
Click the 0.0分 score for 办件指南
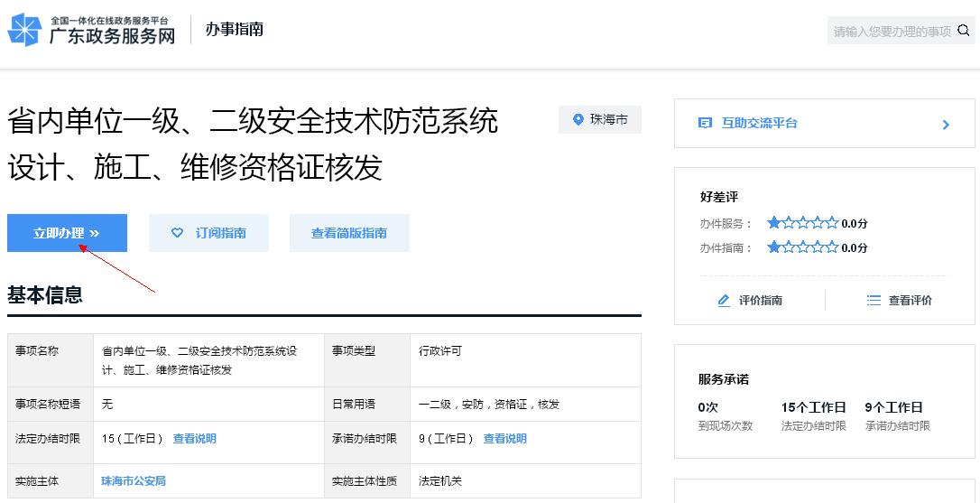coord(855,247)
